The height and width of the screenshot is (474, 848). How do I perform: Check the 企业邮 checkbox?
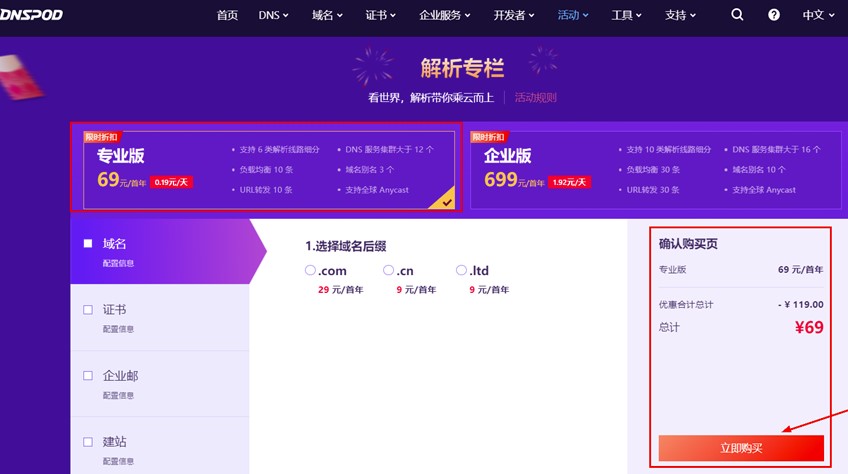point(88,376)
